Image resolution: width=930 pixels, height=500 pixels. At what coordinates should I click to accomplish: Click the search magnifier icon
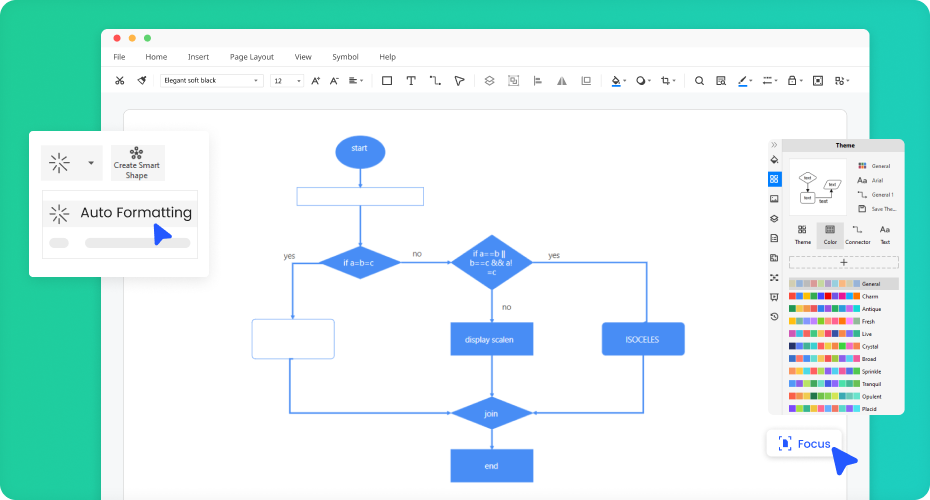[699, 81]
